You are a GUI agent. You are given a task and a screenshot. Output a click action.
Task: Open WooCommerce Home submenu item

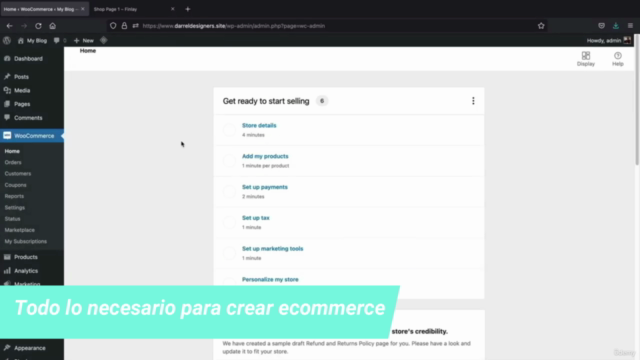(12, 151)
